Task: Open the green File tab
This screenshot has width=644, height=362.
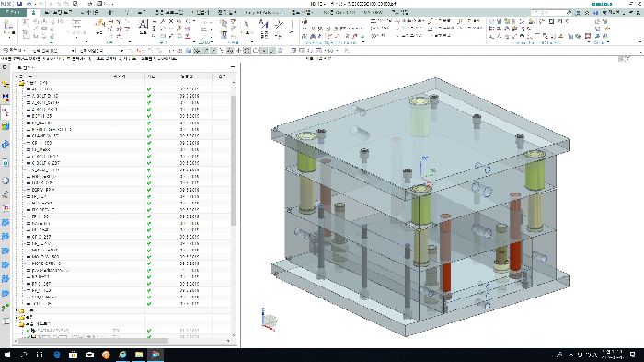Action: click(x=13, y=12)
